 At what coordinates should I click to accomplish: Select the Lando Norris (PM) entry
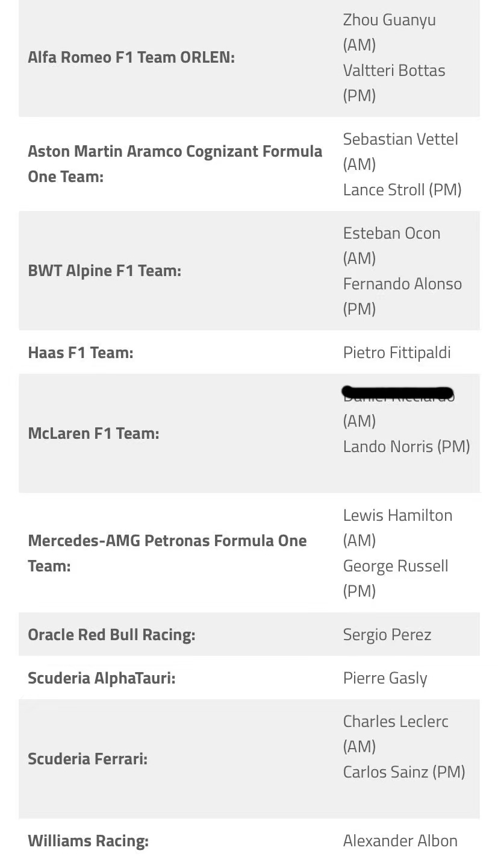[x=406, y=447]
